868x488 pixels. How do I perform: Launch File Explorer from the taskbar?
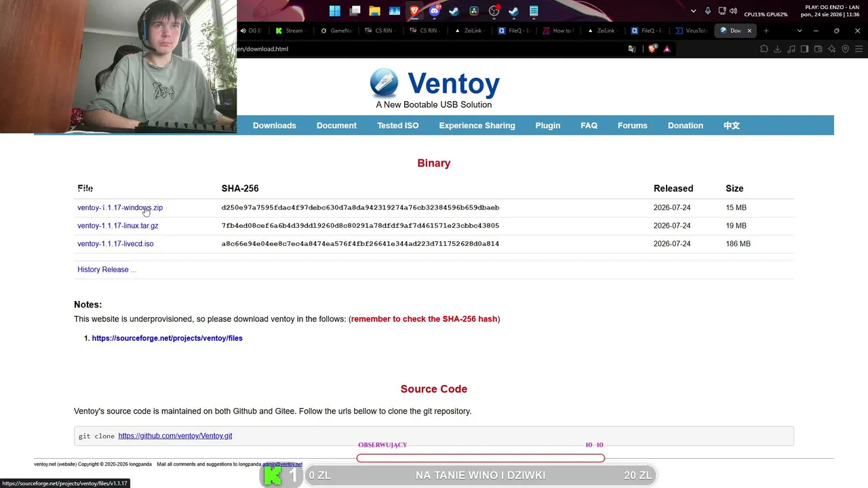point(374,11)
